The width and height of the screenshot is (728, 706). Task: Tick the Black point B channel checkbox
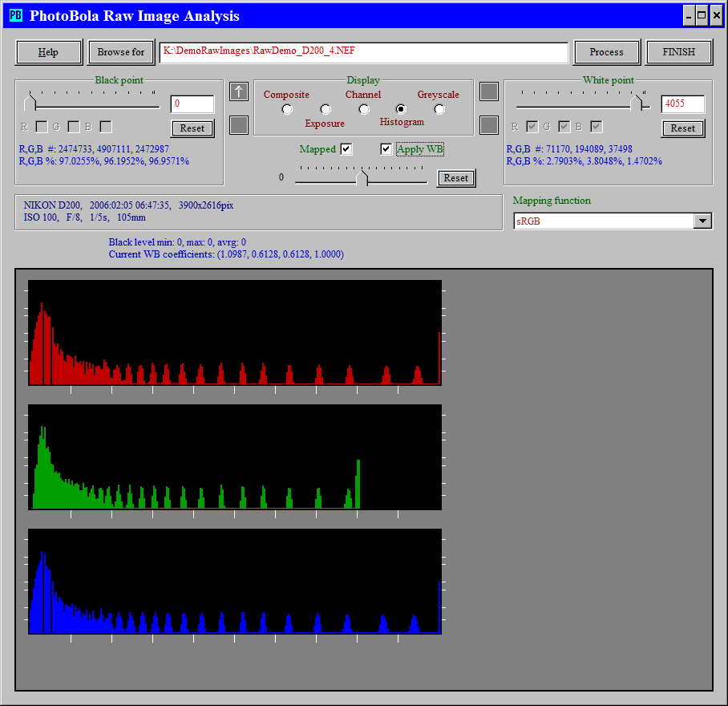click(x=106, y=127)
